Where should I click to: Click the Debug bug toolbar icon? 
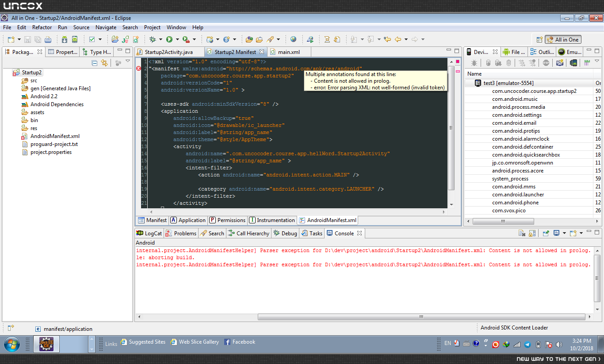tap(153, 39)
